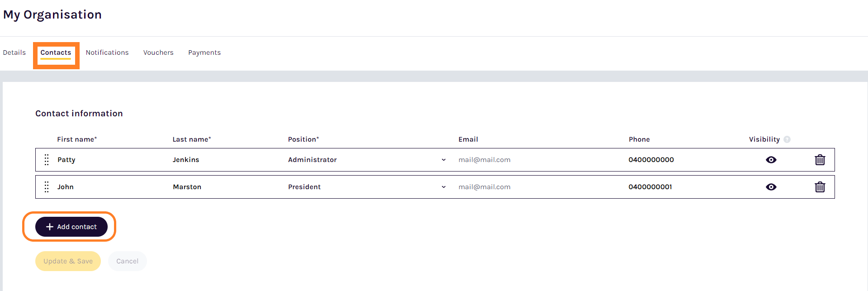Click the Contact information heading
Image resolution: width=868 pixels, height=291 pixels.
(79, 114)
